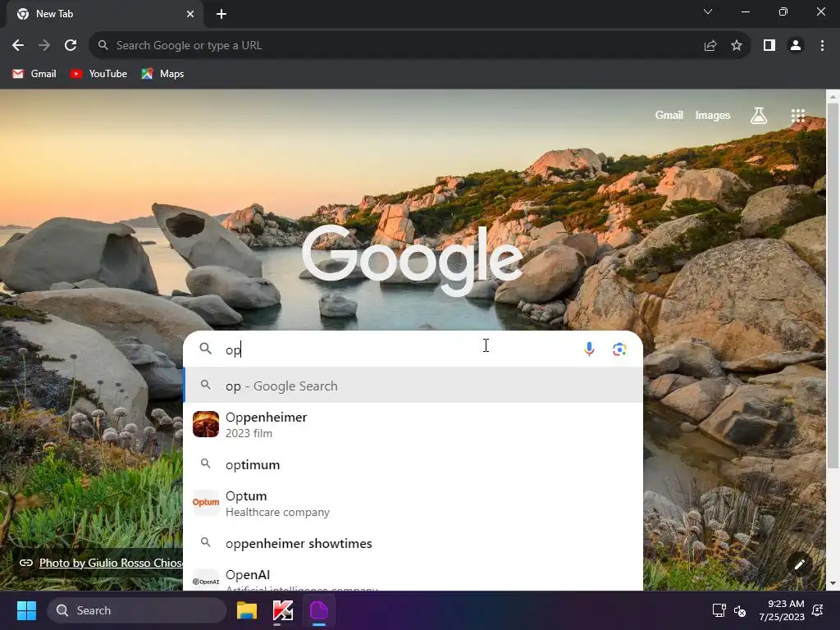The height and width of the screenshot is (630, 840).
Task: Open the Gmail bookmark
Action: [34, 74]
